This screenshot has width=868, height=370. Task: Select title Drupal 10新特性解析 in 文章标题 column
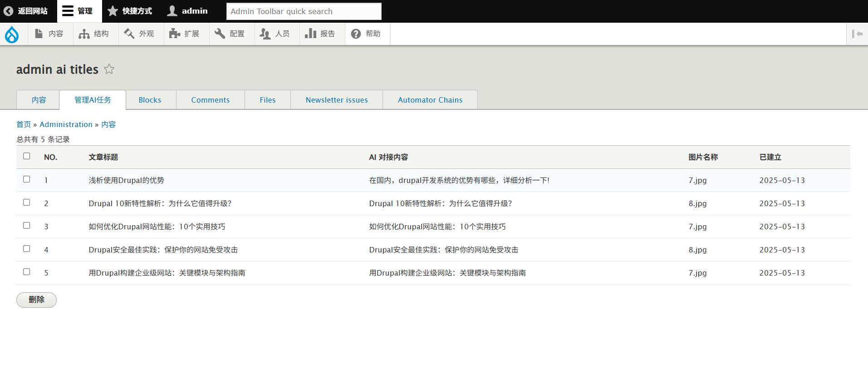tap(160, 203)
